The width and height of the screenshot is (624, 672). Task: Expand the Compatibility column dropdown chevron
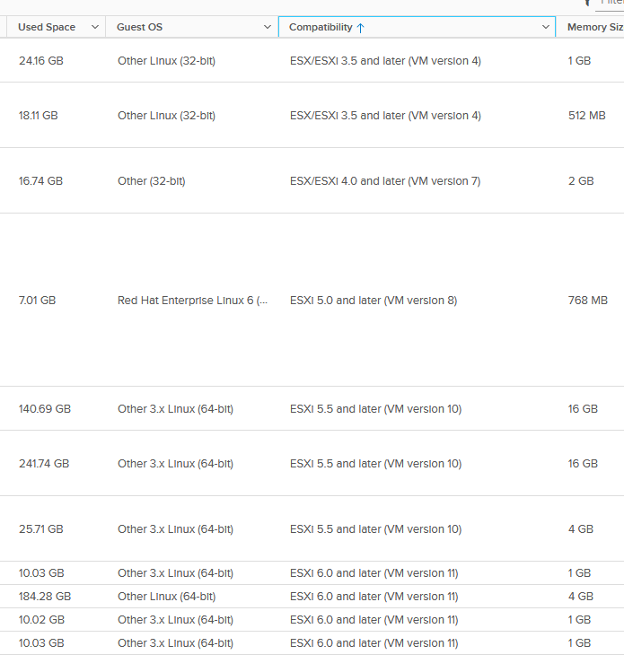point(547,28)
